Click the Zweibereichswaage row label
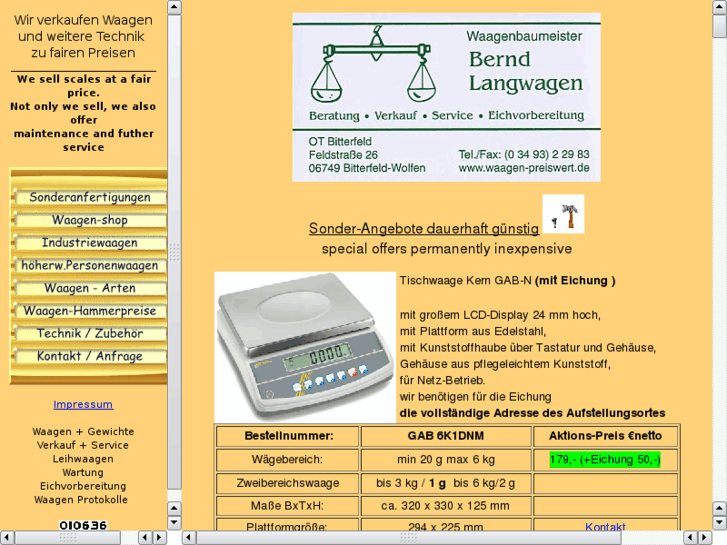 (x=287, y=483)
